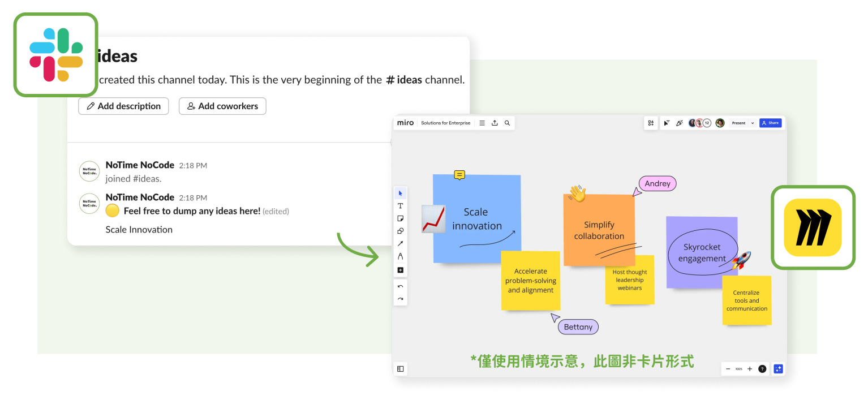Open board search magnifier icon
Viewport: 868px width, 404px height.
tap(507, 123)
